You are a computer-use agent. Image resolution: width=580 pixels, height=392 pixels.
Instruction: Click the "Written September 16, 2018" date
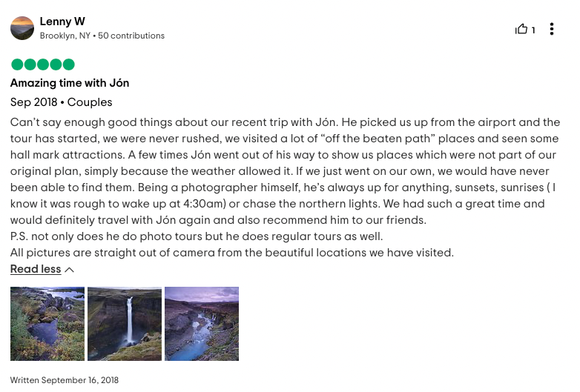pos(65,380)
